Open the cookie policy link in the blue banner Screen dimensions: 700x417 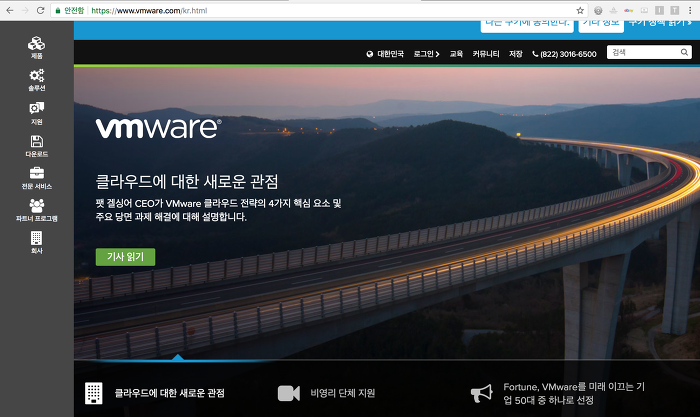(660, 23)
